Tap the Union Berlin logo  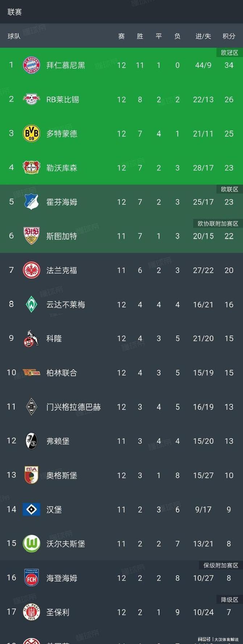point(32,373)
